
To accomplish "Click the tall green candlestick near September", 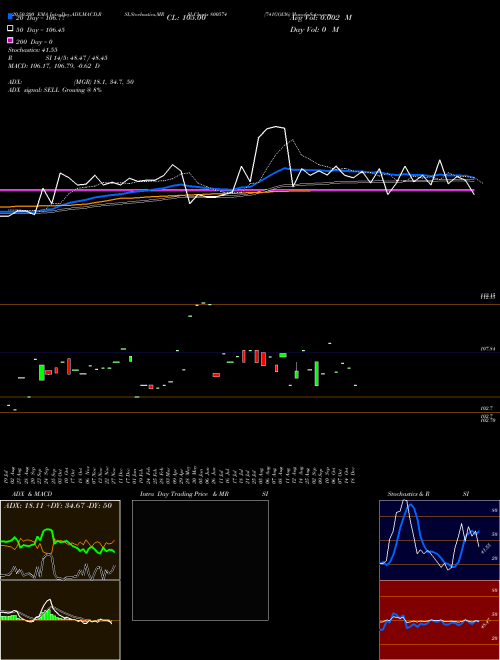I will [x=316, y=373].
